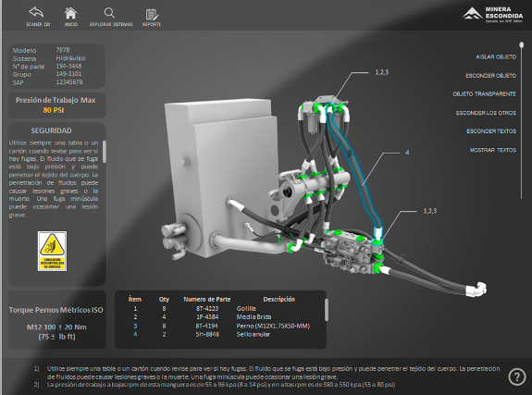Click the Sistema value Hidráulico

pos(70,58)
